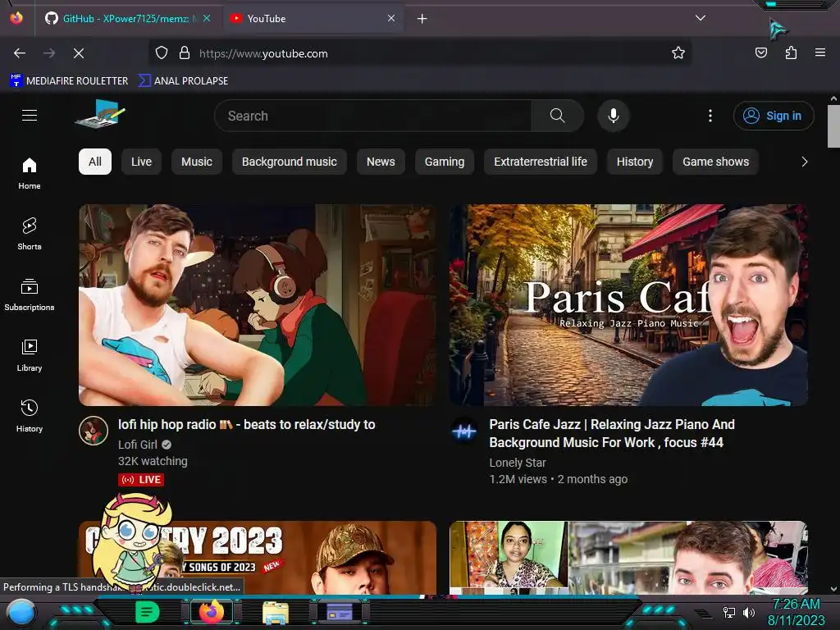Switch to the YouTube tab
Screen dimensions: 840x630
tap(313, 19)
